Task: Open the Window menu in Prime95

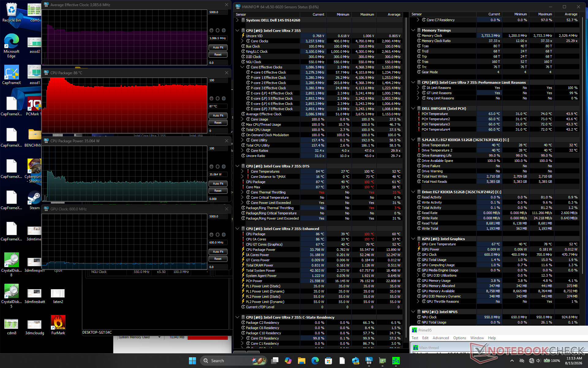Action: pos(477,338)
